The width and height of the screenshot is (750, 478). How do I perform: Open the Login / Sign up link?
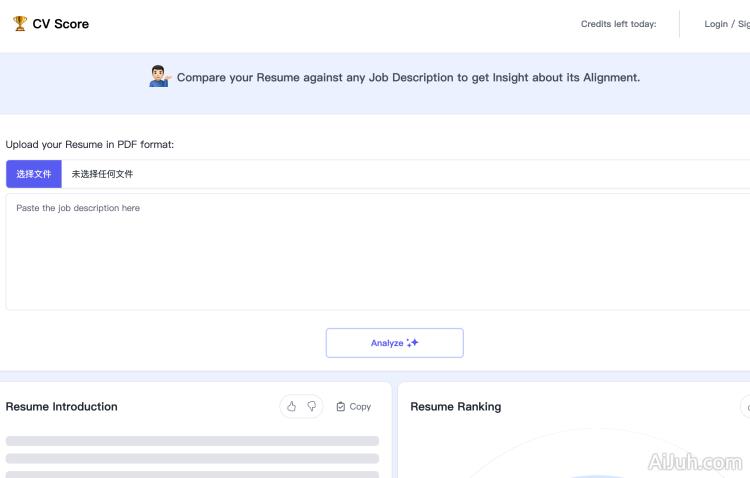(x=726, y=24)
